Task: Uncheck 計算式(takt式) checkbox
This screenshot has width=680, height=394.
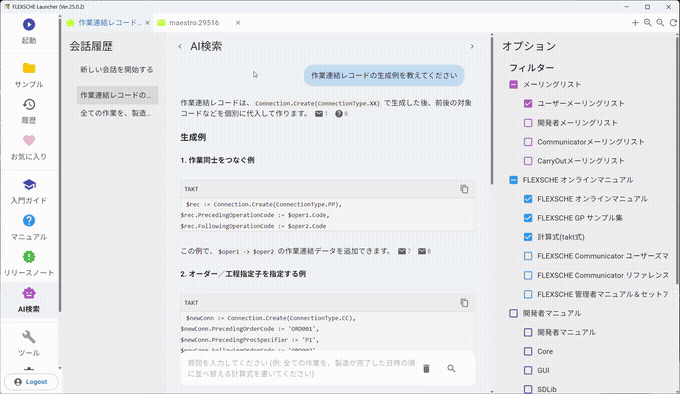Action: (528, 237)
